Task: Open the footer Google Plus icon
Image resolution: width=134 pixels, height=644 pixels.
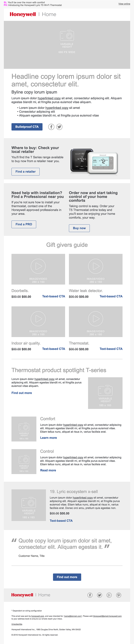Action: [x=109, y=595]
